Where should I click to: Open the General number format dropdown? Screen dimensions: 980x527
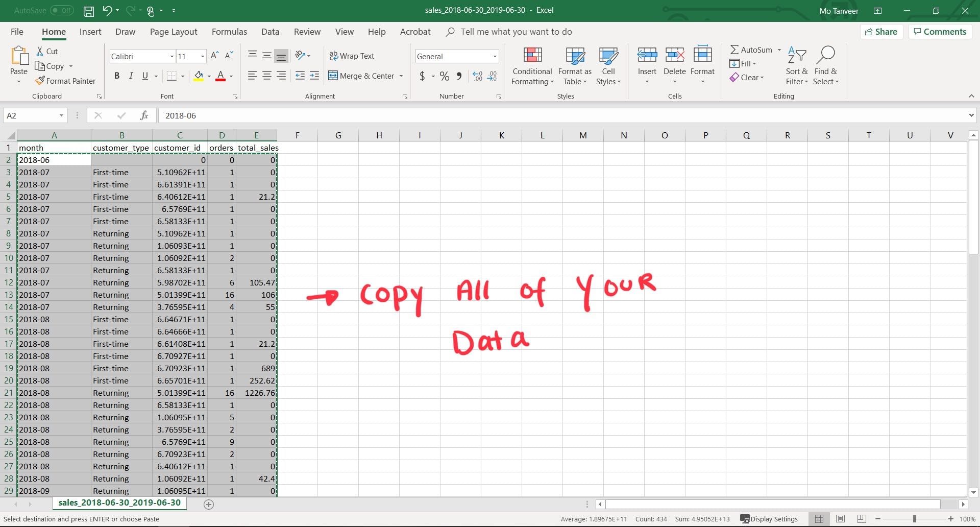pos(495,56)
